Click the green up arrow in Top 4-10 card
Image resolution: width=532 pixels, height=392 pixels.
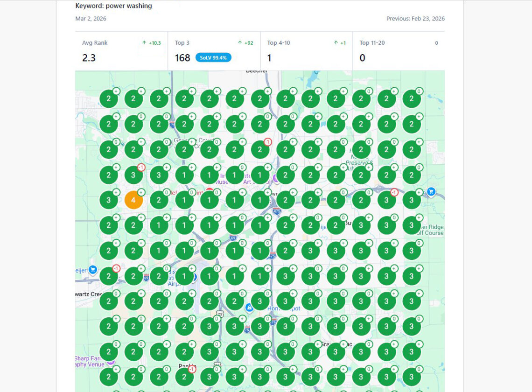336,43
